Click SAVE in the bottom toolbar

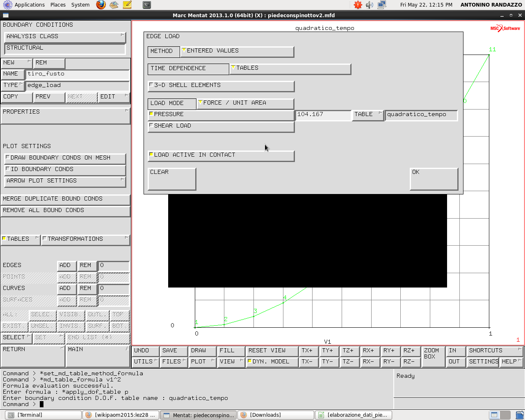[x=174, y=351]
